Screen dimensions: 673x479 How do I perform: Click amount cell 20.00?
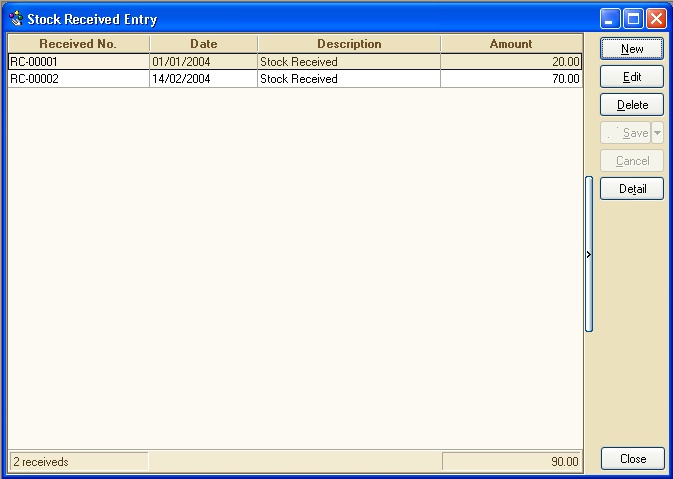click(511, 62)
